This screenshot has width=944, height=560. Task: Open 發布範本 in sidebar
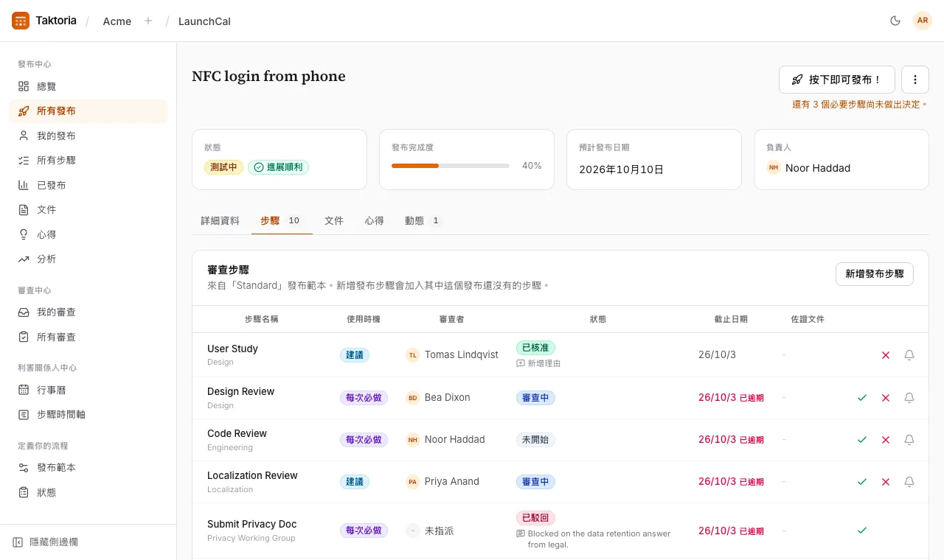(x=88, y=467)
